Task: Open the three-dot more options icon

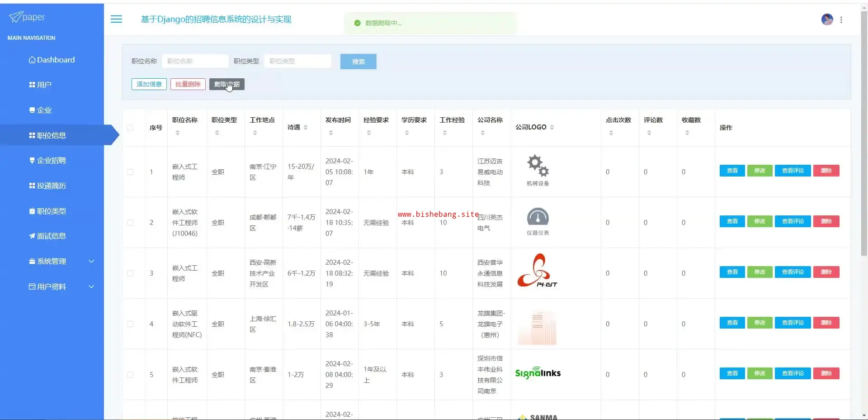Action: 841,19
